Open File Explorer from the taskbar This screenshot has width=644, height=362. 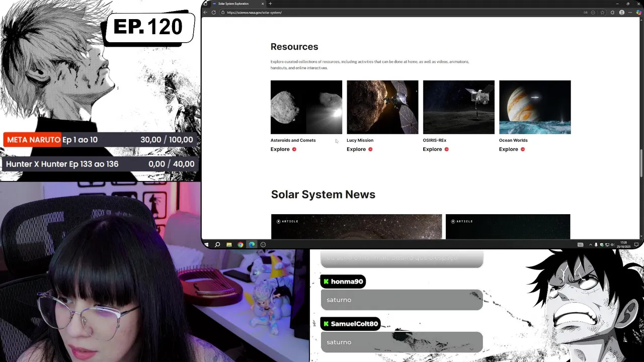pyautogui.click(x=229, y=245)
